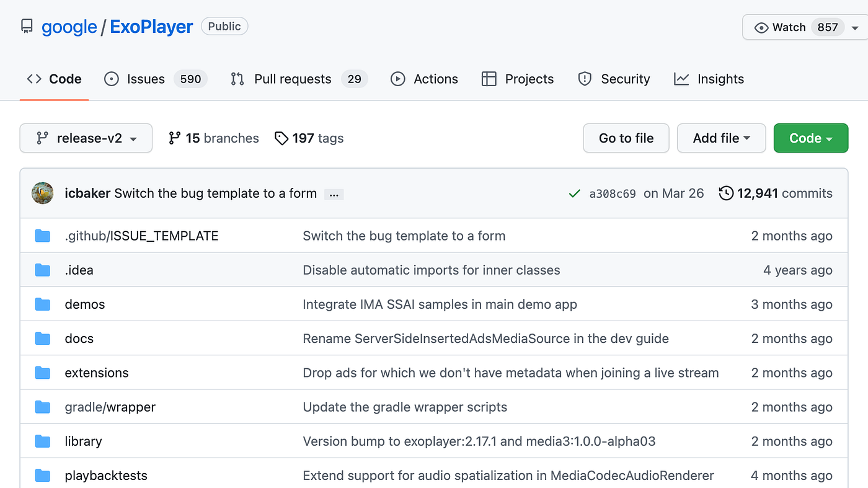This screenshot has width=868, height=488.
Task: Open commit a308c69 link
Action: tap(612, 193)
